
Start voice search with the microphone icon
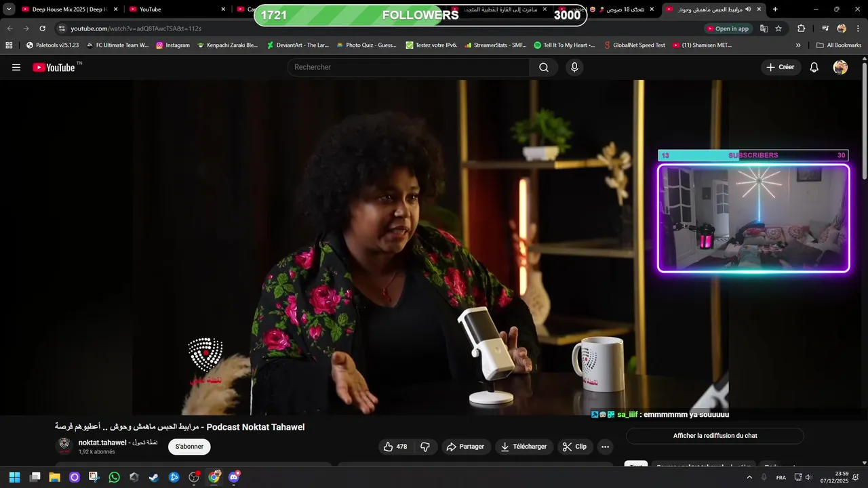pyautogui.click(x=574, y=67)
